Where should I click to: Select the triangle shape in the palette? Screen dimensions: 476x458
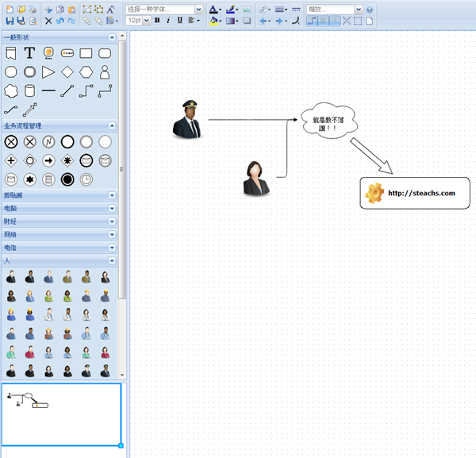tap(48, 72)
